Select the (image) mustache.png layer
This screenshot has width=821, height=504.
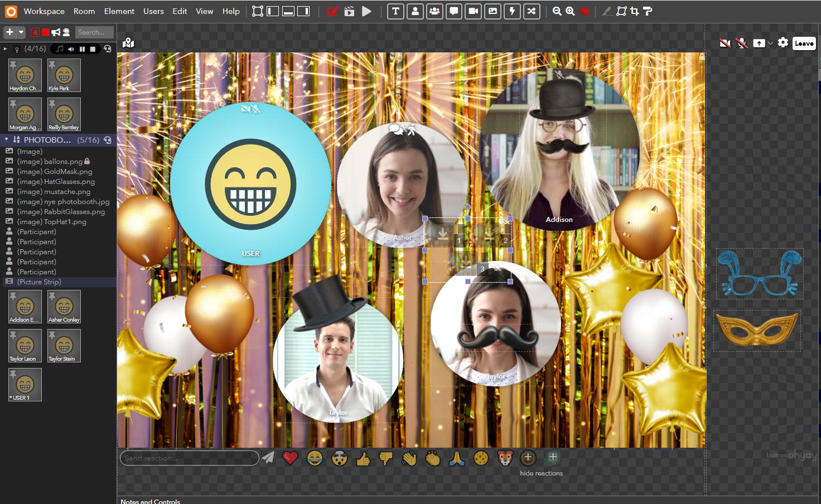pyautogui.click(x=54, y=192)
